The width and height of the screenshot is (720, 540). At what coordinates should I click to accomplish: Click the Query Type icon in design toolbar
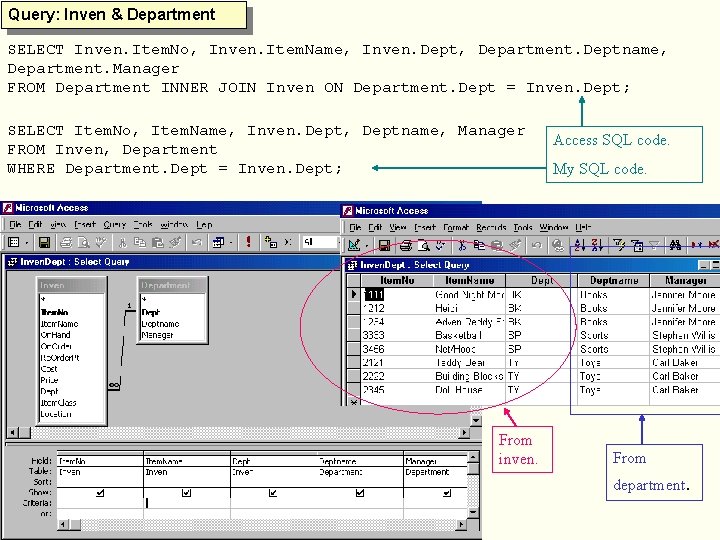tap(218, 242)
